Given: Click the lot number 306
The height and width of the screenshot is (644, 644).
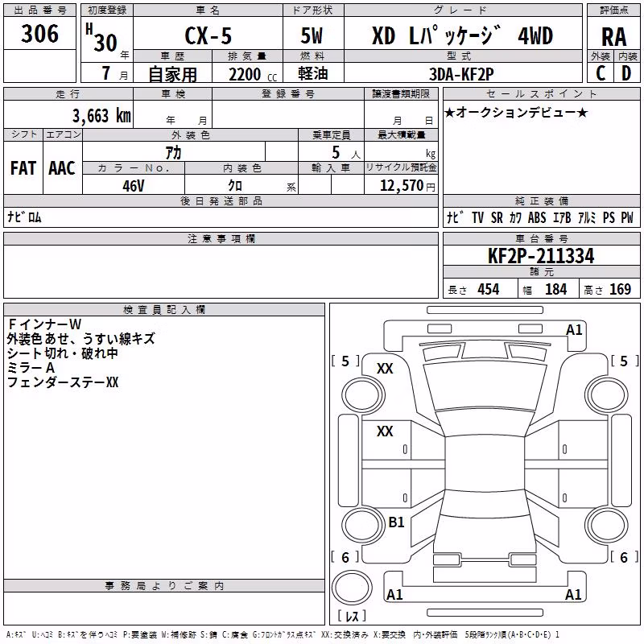Looking at the screenshot, I should [39, 34].
